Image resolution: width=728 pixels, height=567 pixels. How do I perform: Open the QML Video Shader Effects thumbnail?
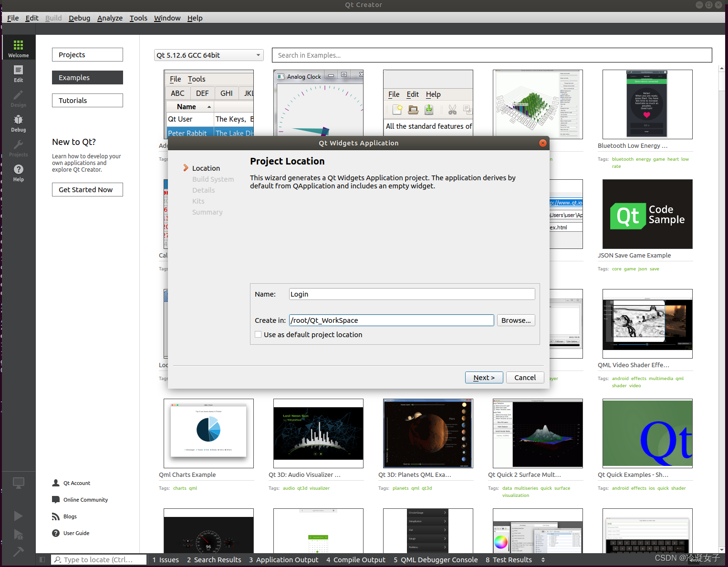[x=647, y=324]
